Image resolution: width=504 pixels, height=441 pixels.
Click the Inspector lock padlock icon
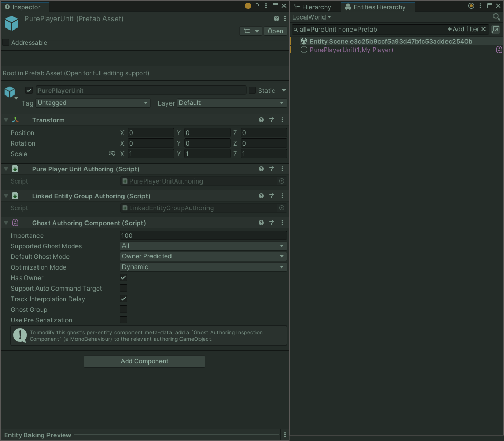pyautogui.click(x=256, y=6)
